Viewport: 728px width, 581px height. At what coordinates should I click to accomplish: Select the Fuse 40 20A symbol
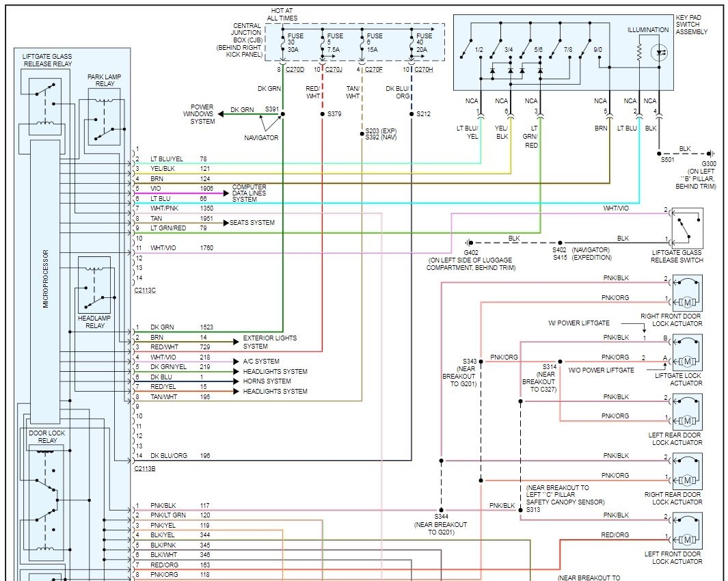(x=412, y=43)
